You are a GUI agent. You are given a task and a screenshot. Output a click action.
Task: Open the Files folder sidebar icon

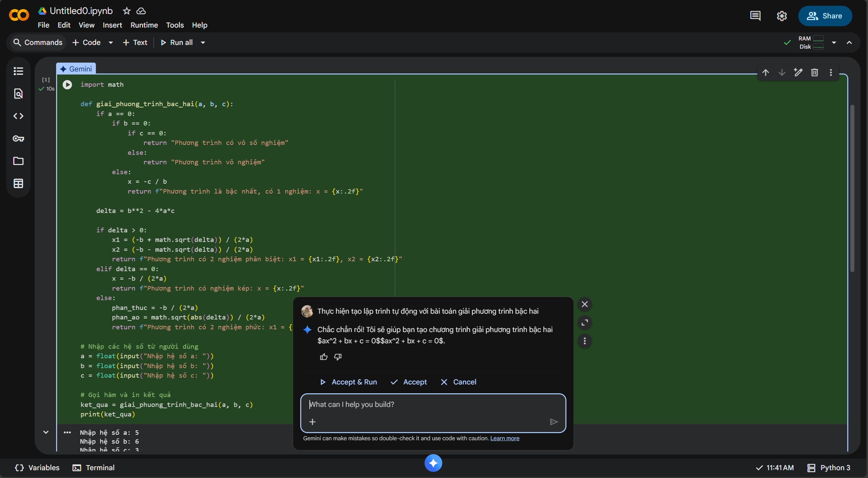pos(18,161)
